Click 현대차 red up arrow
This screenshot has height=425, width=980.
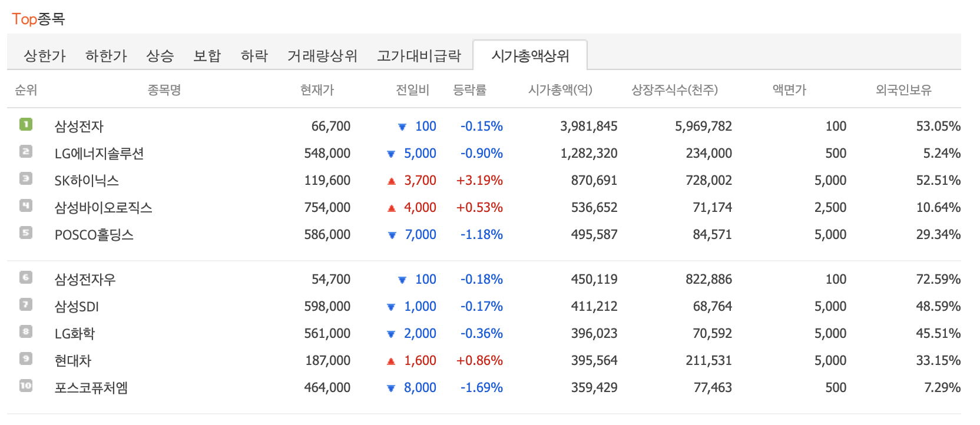(391, 361)
